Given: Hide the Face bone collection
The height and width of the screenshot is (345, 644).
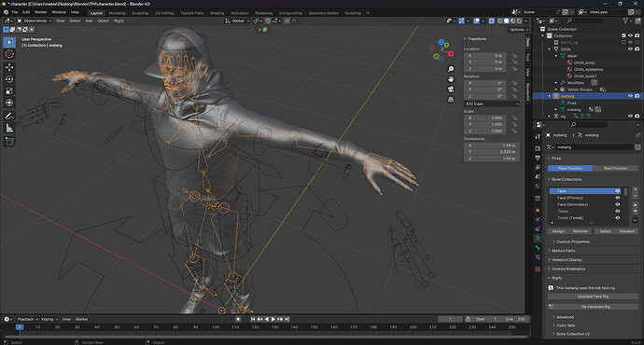Looking at the screenshot, I should pos(617,191).
